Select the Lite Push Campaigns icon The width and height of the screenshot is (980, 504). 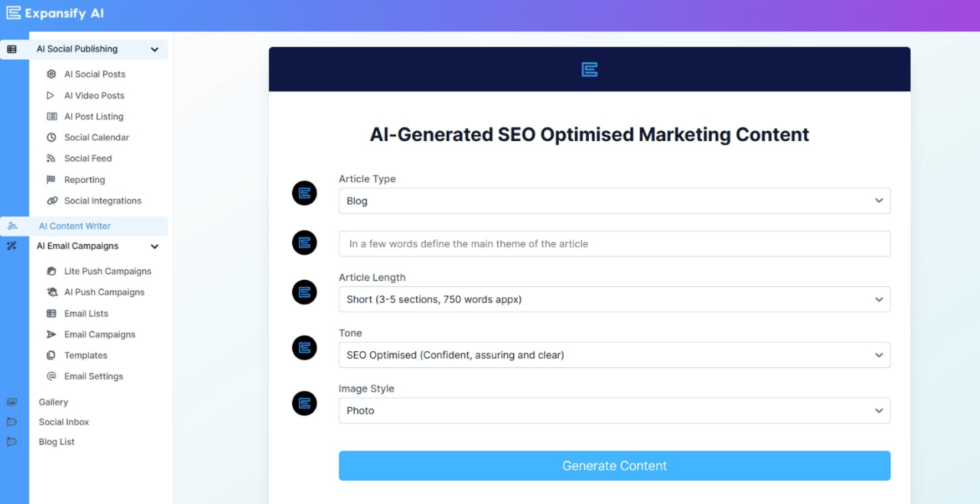[52, 271]
